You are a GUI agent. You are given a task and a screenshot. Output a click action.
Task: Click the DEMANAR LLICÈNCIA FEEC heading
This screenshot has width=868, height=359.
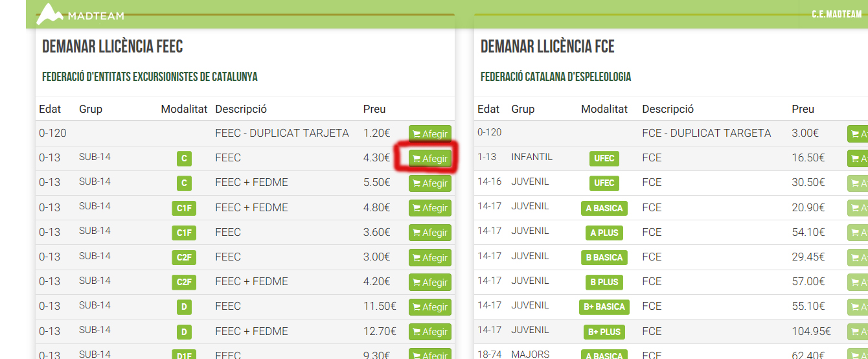[x=113, y=47]
